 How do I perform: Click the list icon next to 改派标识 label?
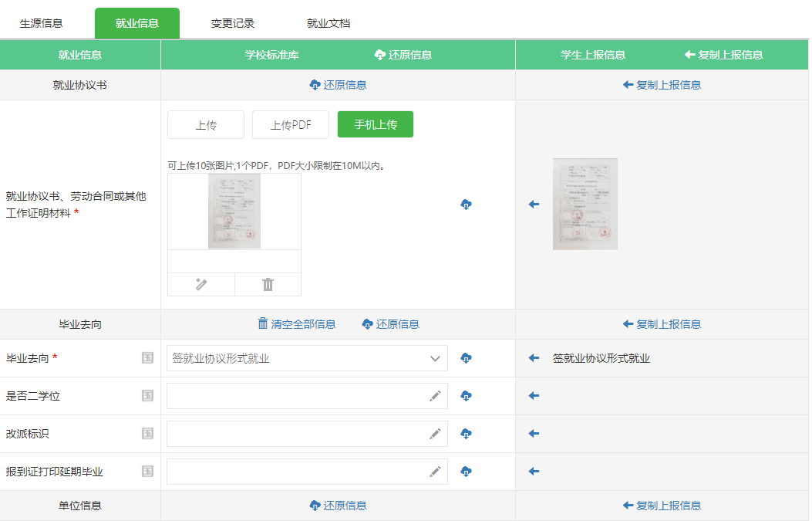(x=147, y=434)
